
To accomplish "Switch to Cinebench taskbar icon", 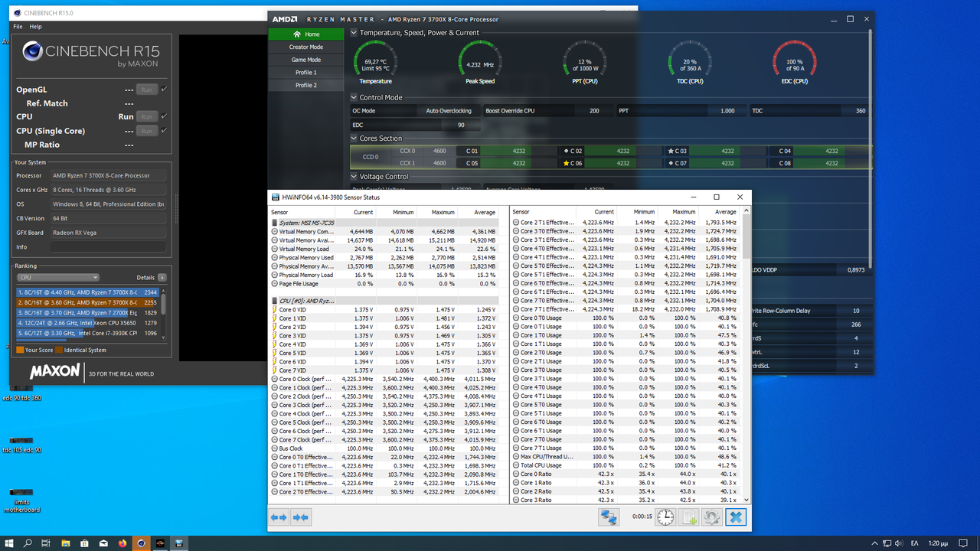I will point(141,543).
